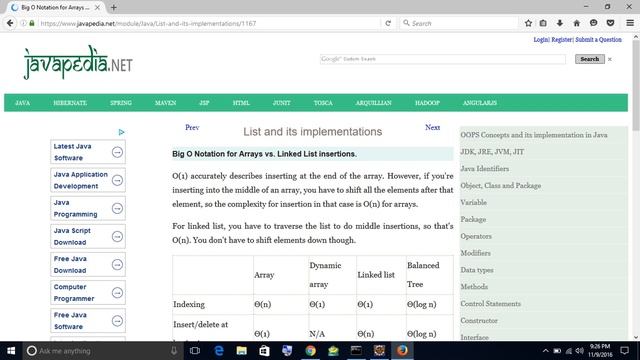
Task: Click the Register link
Action: (x=562, y=40)
